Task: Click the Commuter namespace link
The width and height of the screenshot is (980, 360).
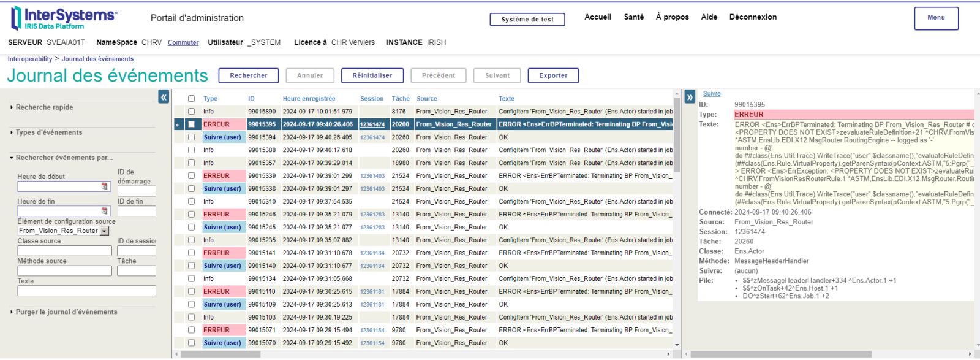Action: coord(183,43)
